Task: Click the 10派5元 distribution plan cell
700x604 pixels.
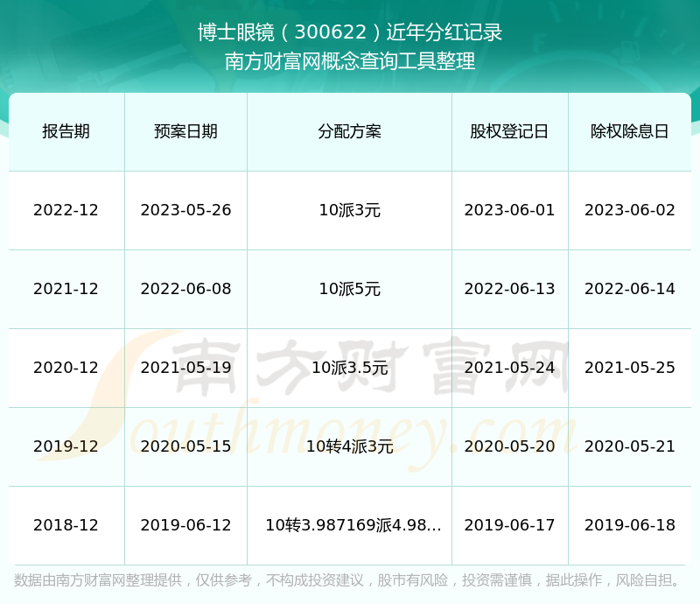Action: click(349, 289)
